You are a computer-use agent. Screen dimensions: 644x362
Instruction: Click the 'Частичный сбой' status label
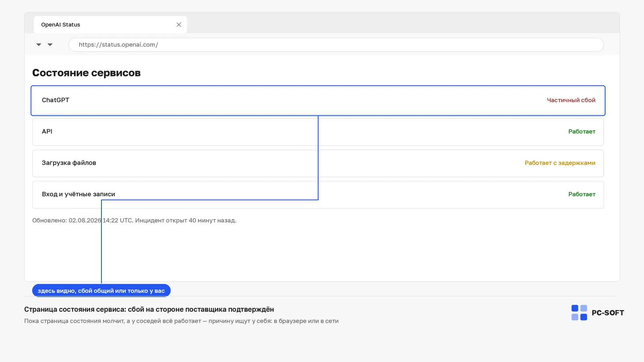(x=571, y=100)
